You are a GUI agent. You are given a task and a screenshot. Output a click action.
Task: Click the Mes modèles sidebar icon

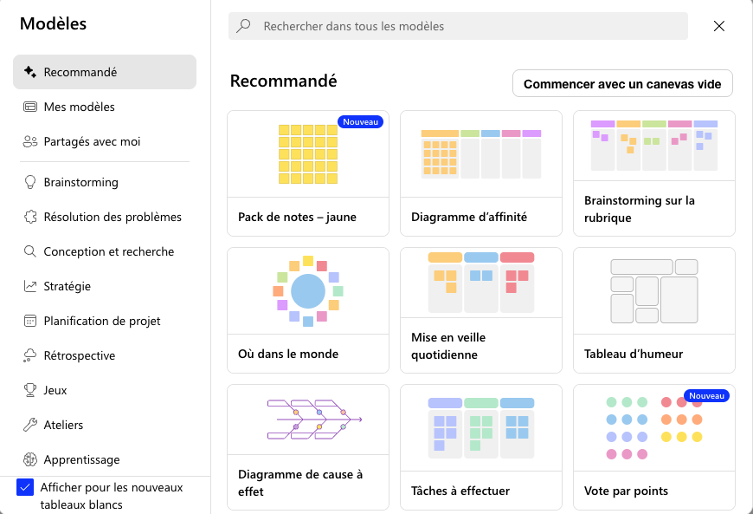click(x=30, y=107)
